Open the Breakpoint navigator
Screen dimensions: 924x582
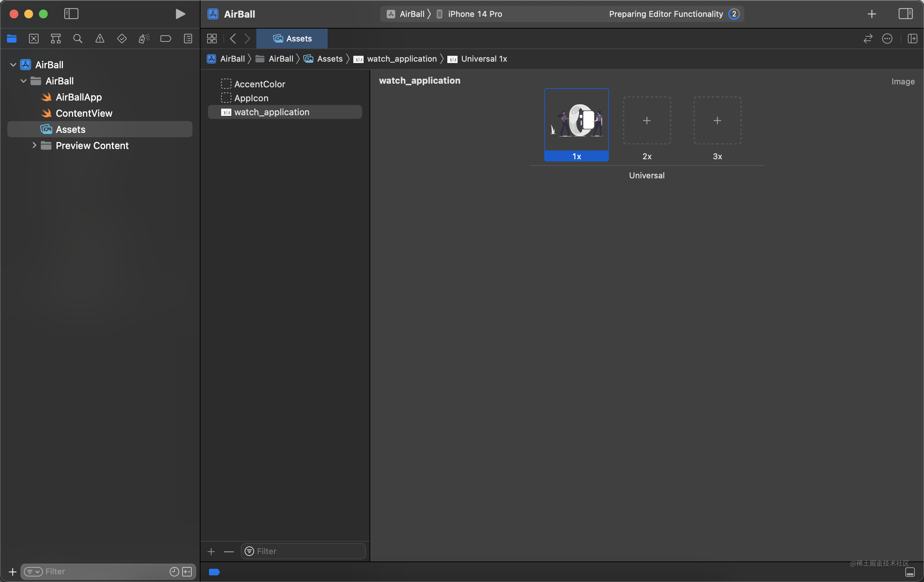[x=166, y=38]
